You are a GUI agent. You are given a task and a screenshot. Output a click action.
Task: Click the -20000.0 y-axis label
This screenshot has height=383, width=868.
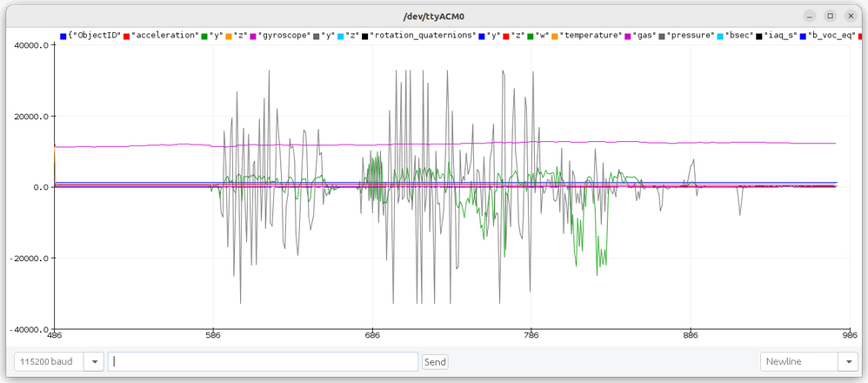pos(30,259)
